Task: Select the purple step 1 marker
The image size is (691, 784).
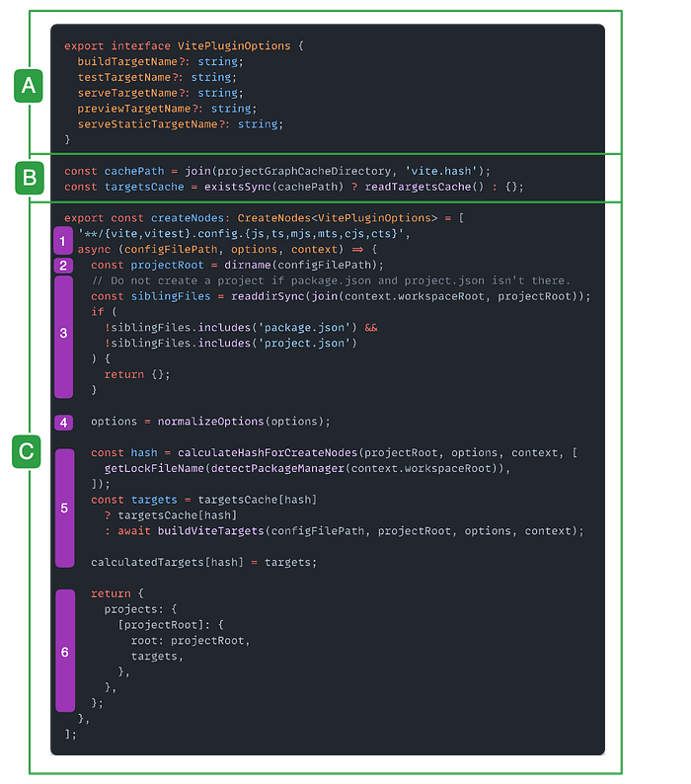Action: coord(64,240)
